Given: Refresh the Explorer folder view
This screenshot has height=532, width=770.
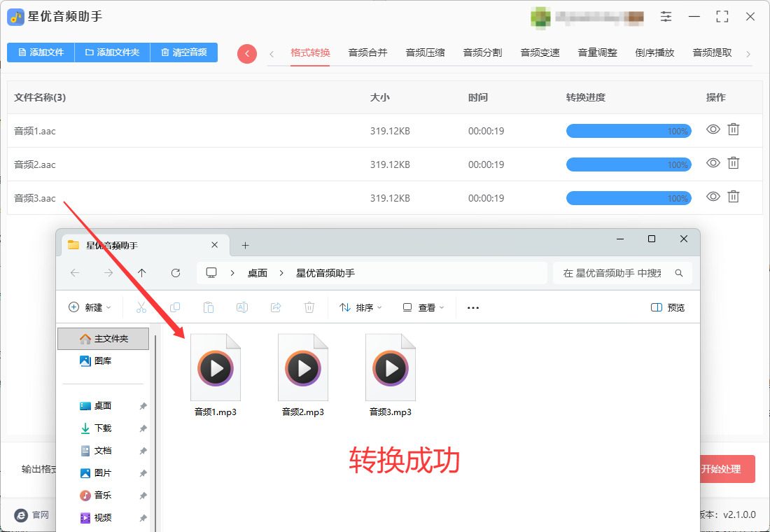Looking at the screenshot, I should [x=175, y=272].
